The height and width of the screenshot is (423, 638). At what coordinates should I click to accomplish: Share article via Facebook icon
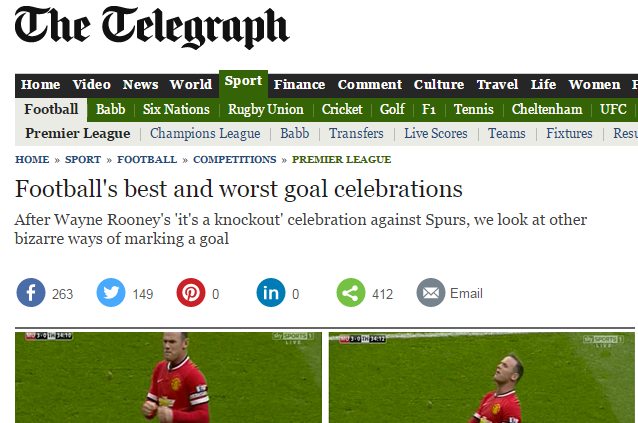[x=31, y=292]
